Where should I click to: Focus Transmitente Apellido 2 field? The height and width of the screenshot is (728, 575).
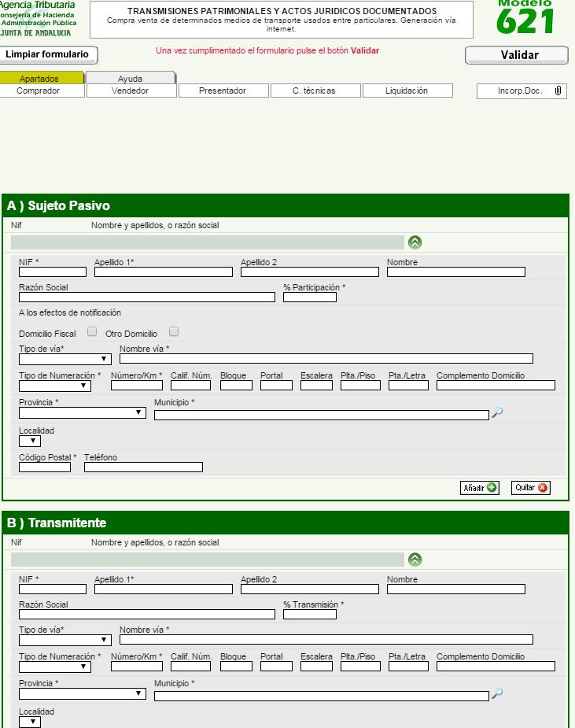tap(310, 589)
